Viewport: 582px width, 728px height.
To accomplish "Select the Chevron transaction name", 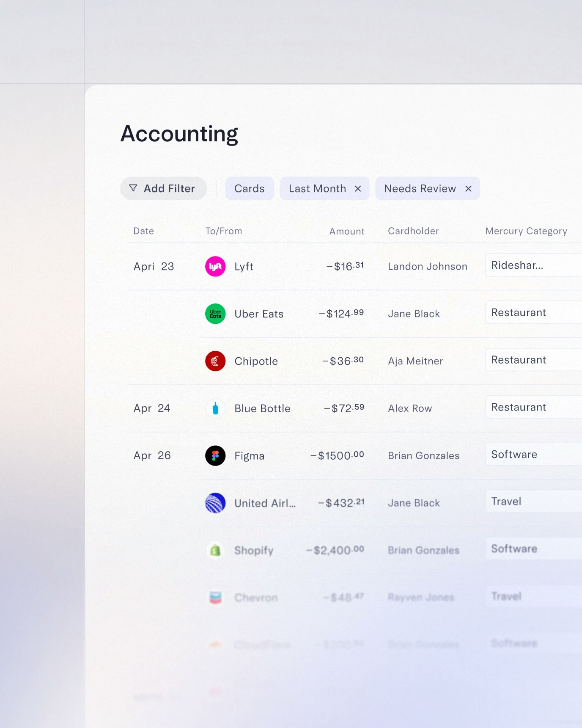I will pyautogui.click(x=256, y=598).
